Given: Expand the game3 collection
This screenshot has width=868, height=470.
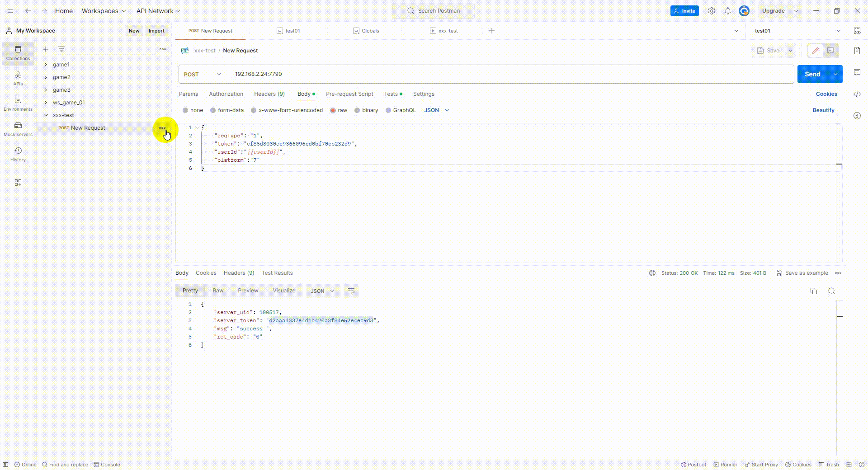Looking at the screenshot, I should [x=46, y=90].
